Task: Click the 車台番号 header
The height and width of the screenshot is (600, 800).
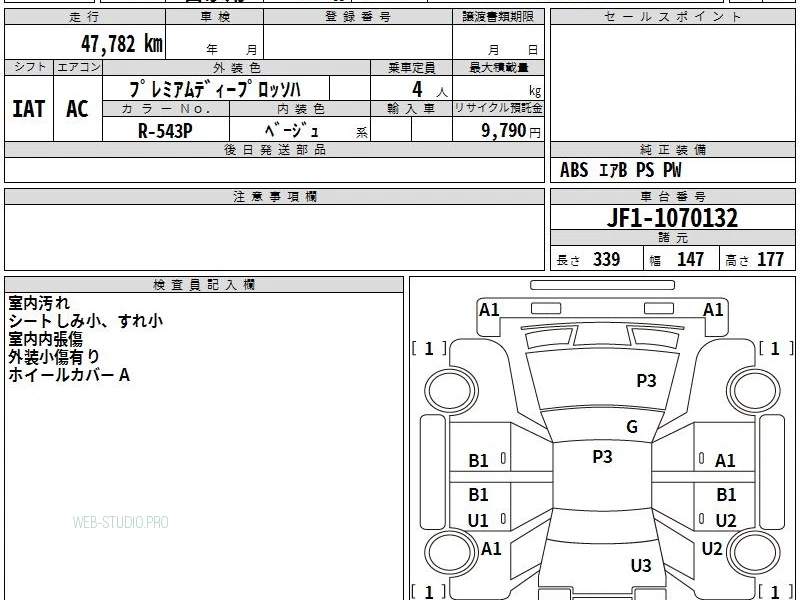Action: pyautogui.click(x=672, y=197)
